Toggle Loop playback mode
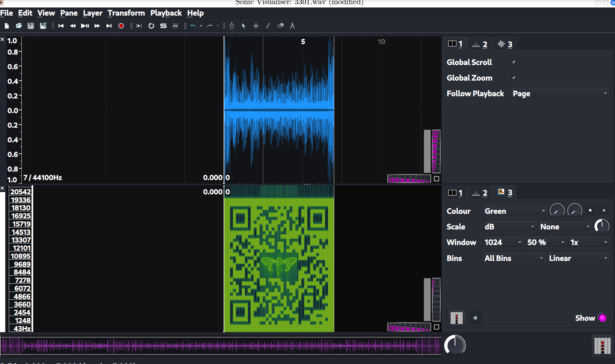The height and width of the screenshot is (364, 615). point(151,26)
